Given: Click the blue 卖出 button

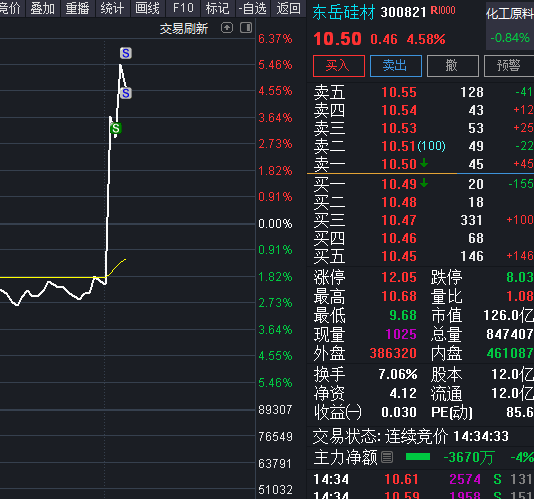Looking at the screenshot, I should click(x=396, y=66).
